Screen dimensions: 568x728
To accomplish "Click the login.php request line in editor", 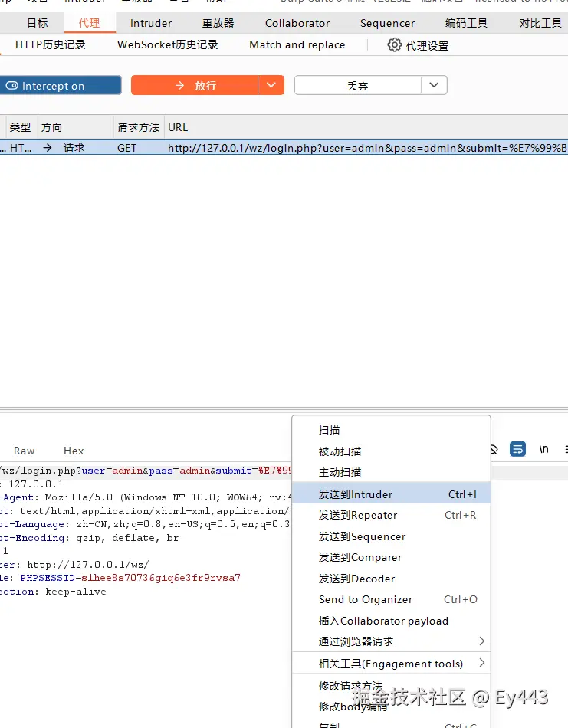I will click(146, 471).
